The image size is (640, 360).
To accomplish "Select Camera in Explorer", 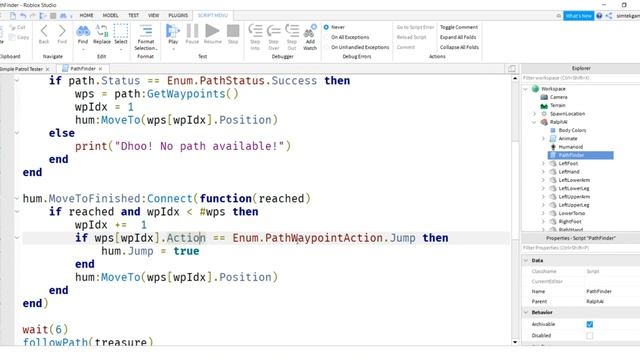I will 558,97.
